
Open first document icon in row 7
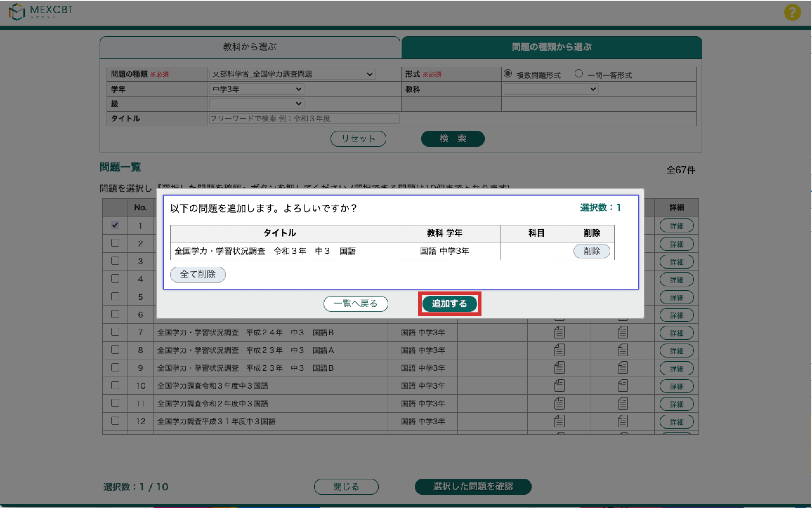[559, 332]
